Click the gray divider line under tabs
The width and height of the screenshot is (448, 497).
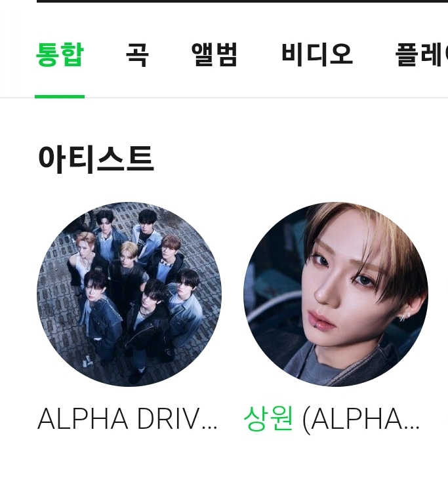point(224,98)
